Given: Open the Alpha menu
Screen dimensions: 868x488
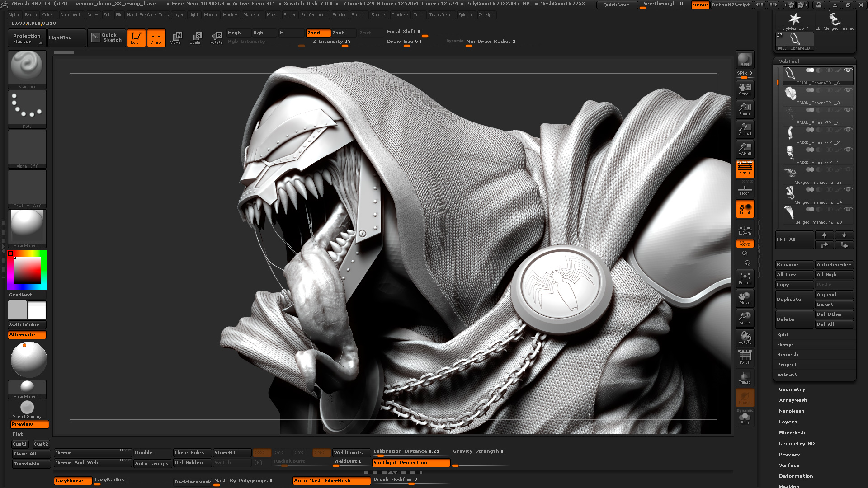Looking at the screenshot, I should pyautogui.click(x=14, y=15).
